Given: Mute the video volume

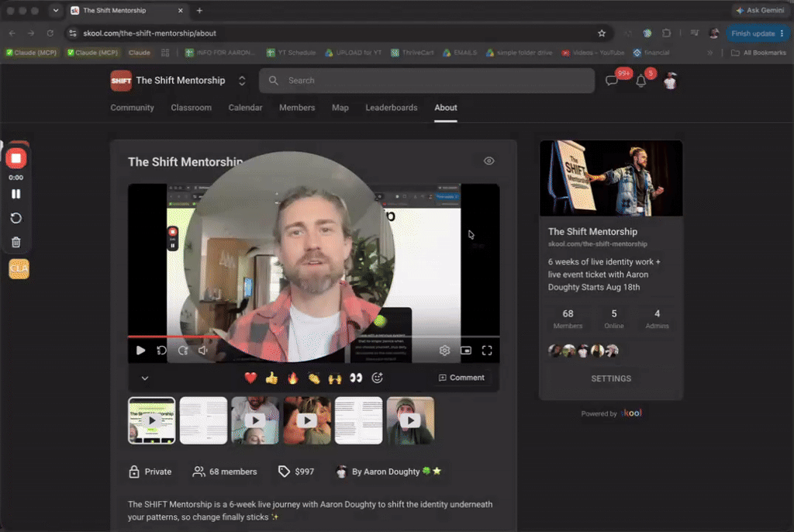Looking at the screenshot, I should pyautogui.click(x=204, y=350).
